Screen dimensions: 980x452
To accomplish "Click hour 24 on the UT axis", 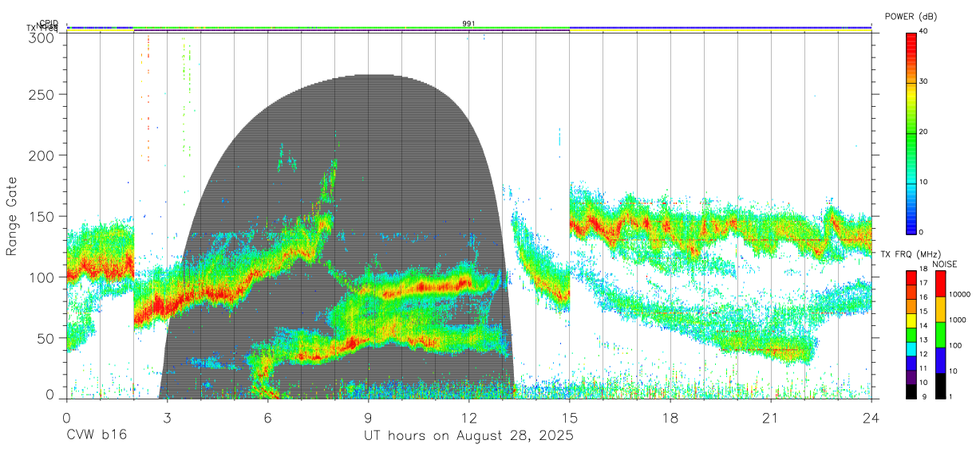I will (x=871, y=418).
